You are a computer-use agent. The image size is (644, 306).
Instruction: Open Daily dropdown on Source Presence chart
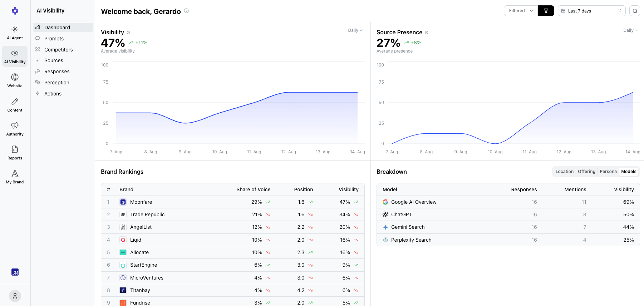630,30
